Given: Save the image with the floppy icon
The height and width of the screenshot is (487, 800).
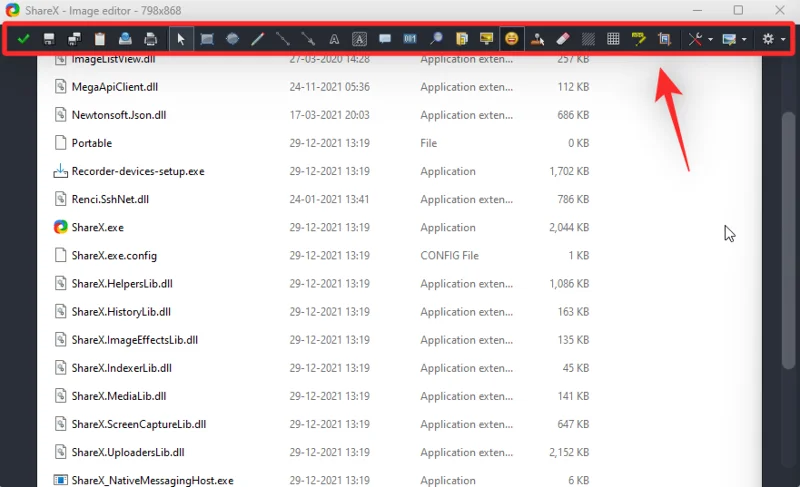Looking at the screenshot, I should click(49, 39).
